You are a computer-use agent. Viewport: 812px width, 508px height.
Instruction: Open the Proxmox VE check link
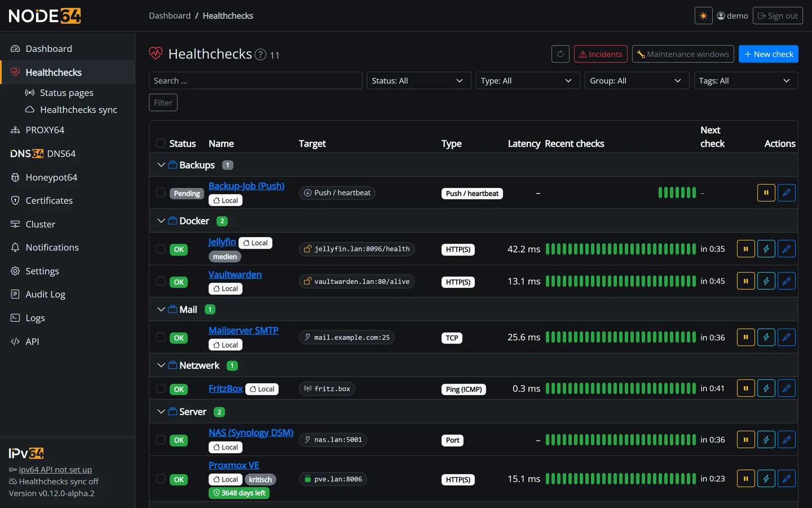tap(234, 465)
